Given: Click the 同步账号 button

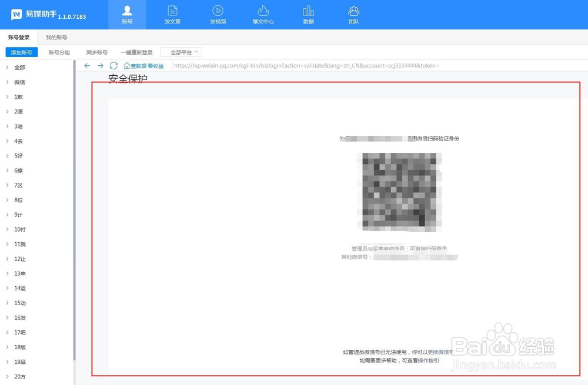Looking at the screenshot, I should pos(97,52).
